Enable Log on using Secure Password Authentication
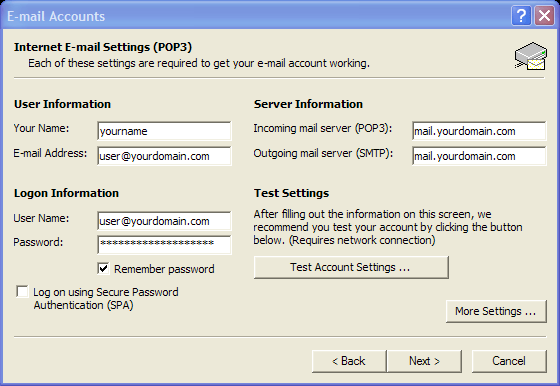The height and width of the screenshot is (386, 560). 22,291
